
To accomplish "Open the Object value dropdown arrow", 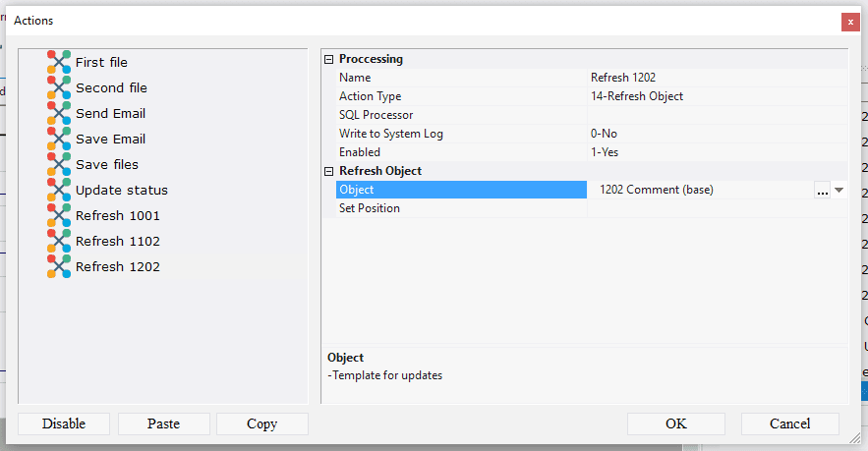I will click(839, 190).
